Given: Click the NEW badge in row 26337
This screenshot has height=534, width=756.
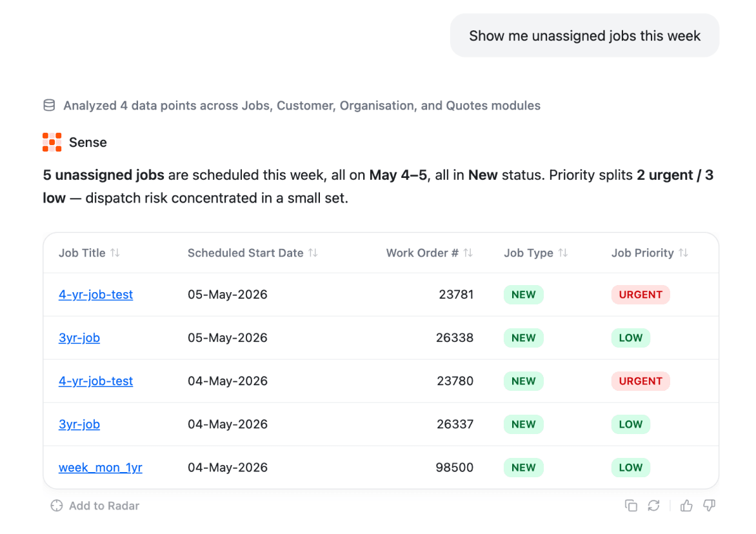Looking at the screenshot, I should click(524, 424).
